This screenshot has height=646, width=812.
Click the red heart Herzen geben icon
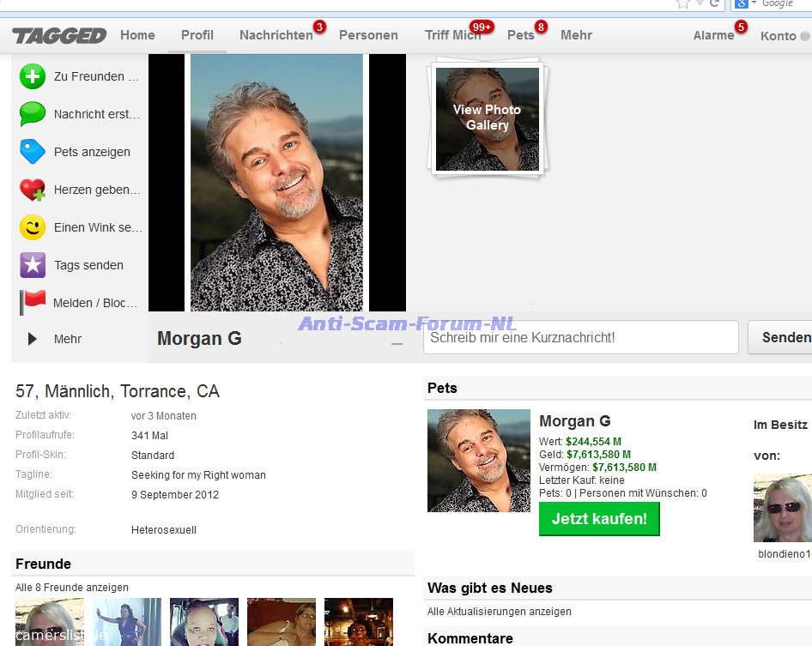point(33,190)
